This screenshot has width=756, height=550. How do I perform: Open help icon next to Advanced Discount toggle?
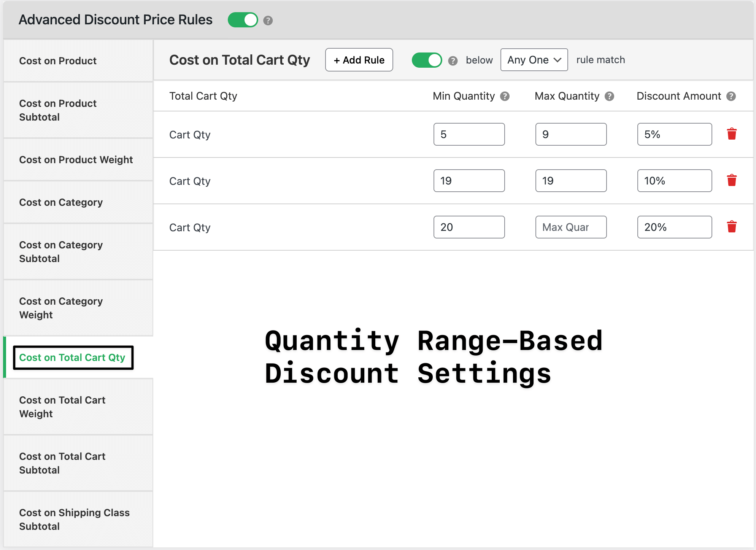[x=268, y=21]
